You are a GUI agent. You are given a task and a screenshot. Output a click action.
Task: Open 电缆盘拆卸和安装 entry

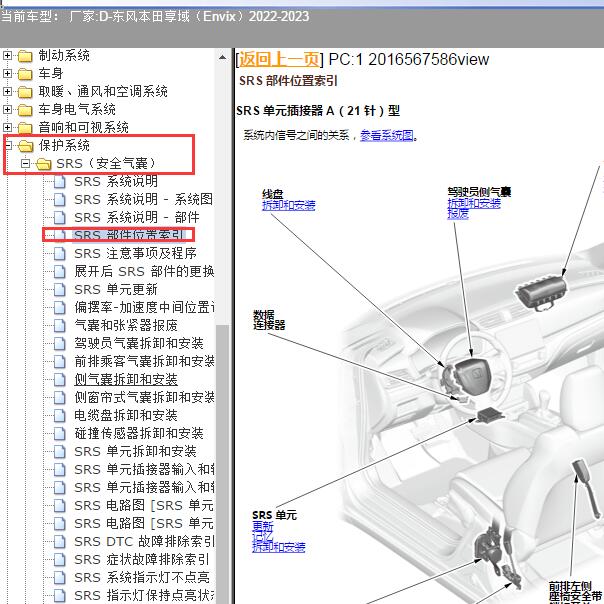[x=126, y=415]
